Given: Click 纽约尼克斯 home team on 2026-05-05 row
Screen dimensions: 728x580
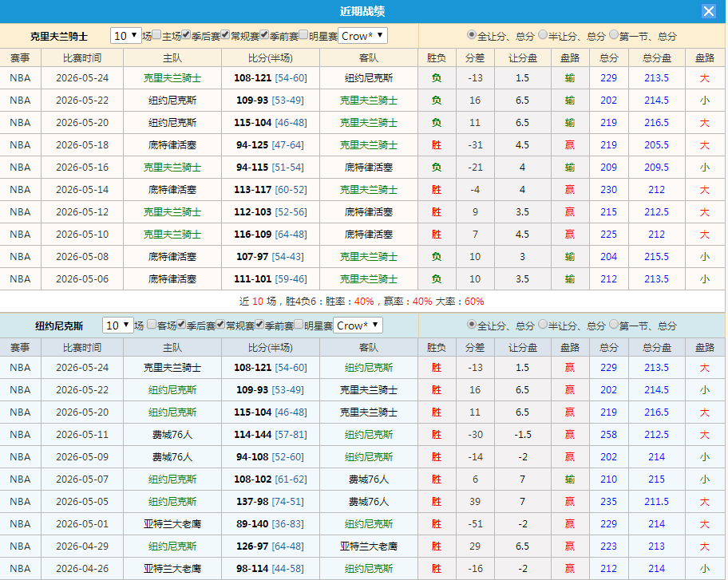Looking at the screenshot, I should pyautogui.click(x=172, y=502).
